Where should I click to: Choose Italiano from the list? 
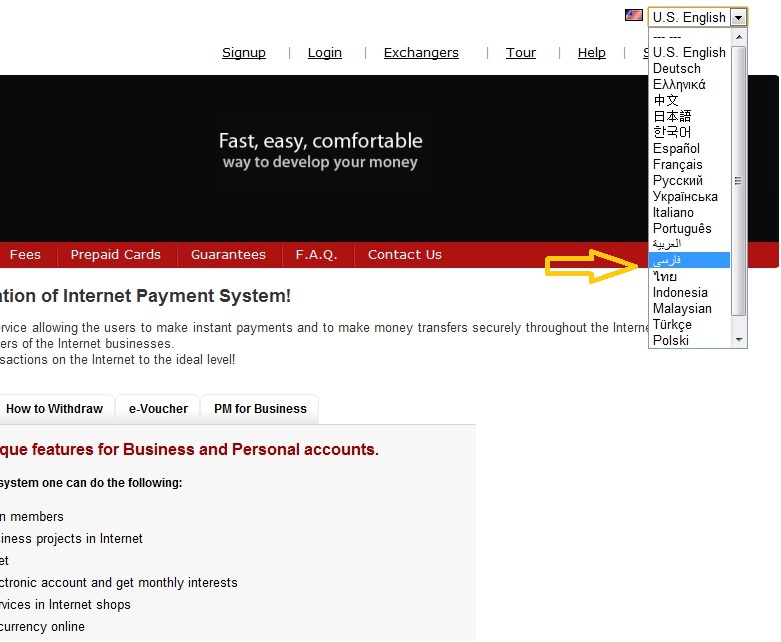pyautogui.click(x=689, y=212)
